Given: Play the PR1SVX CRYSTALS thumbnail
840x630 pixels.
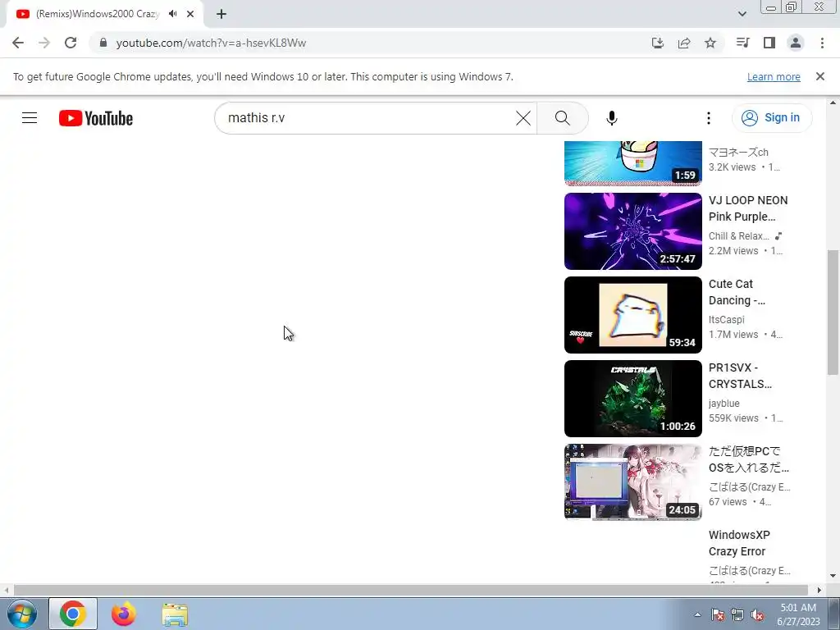Looking at the screenshot, I should [x=632, y=399].
